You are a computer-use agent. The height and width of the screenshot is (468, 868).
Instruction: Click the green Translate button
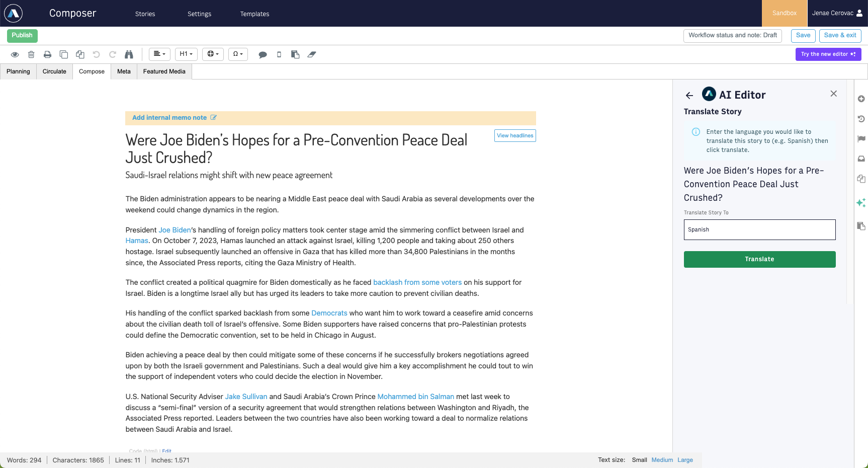[x=759, y=259]
